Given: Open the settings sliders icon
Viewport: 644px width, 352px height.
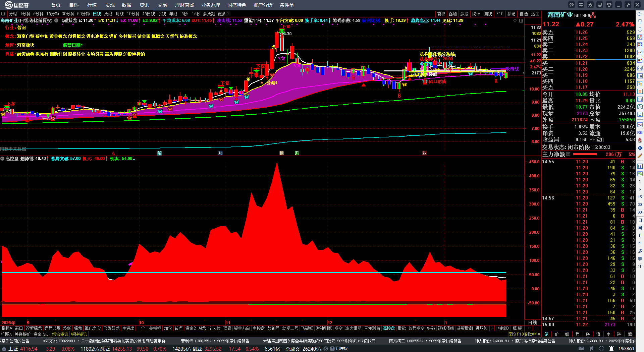Looking at the screenshot, I should click(x=581, y=5).
